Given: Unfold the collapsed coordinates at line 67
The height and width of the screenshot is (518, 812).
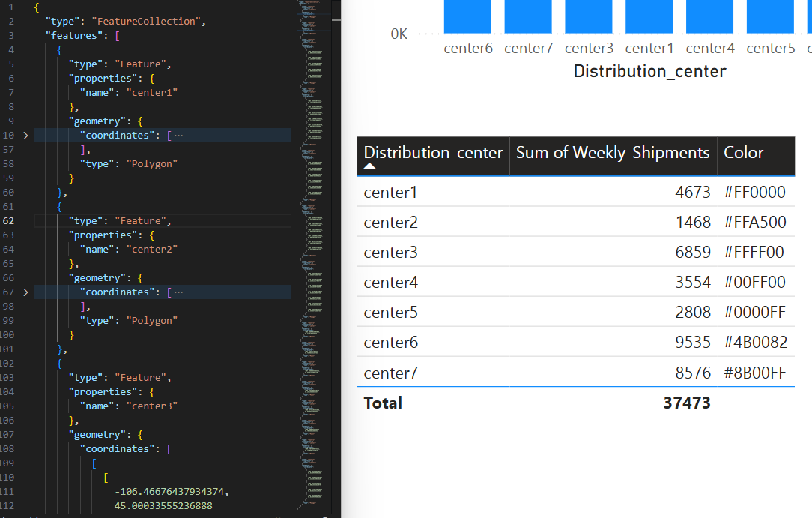Looking at the screenshot, I should coord(25,292).
